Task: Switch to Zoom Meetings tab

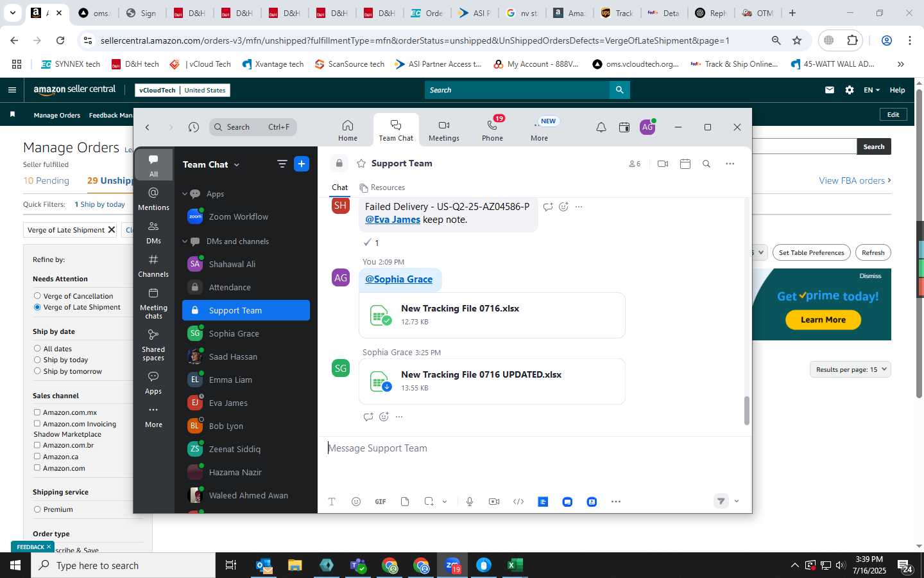Action: click(x=443, y=130)
